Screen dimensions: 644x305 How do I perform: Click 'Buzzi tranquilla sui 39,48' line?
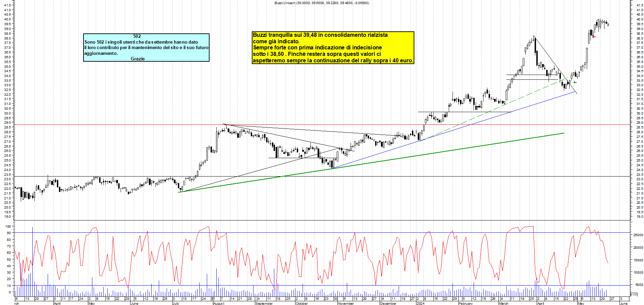(x=320, y=35)
